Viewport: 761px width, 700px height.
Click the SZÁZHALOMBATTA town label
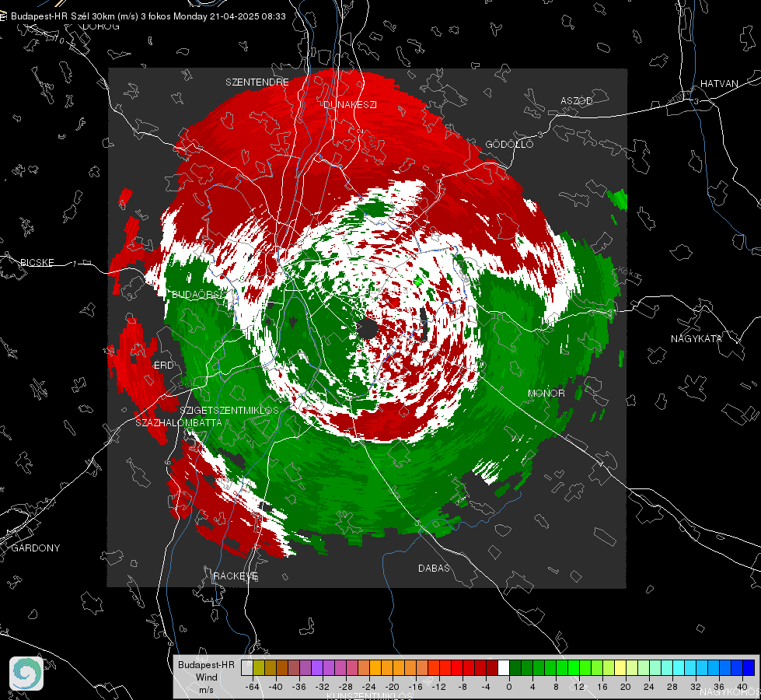tap(179, 423)
